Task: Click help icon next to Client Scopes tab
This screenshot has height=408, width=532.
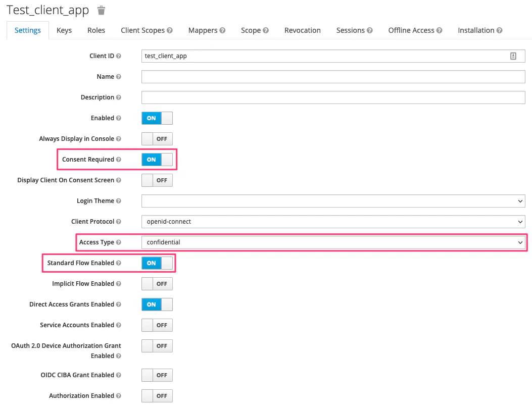Action: pos(170,30)
